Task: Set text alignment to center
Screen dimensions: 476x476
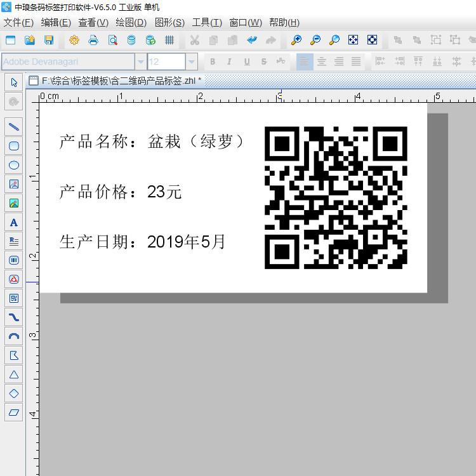Action: click(x=322, y=62)
